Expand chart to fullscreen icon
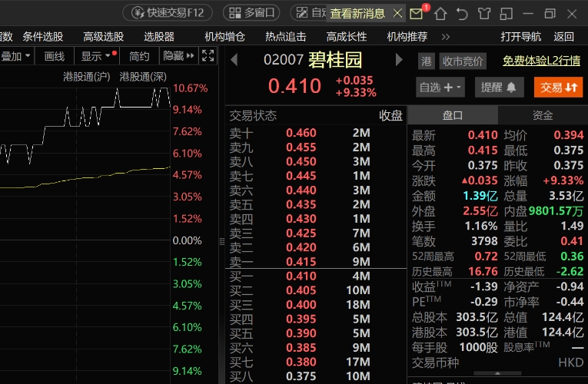Image resolution: width=588 pixels, height=384 pixels. tap(208, 56)
